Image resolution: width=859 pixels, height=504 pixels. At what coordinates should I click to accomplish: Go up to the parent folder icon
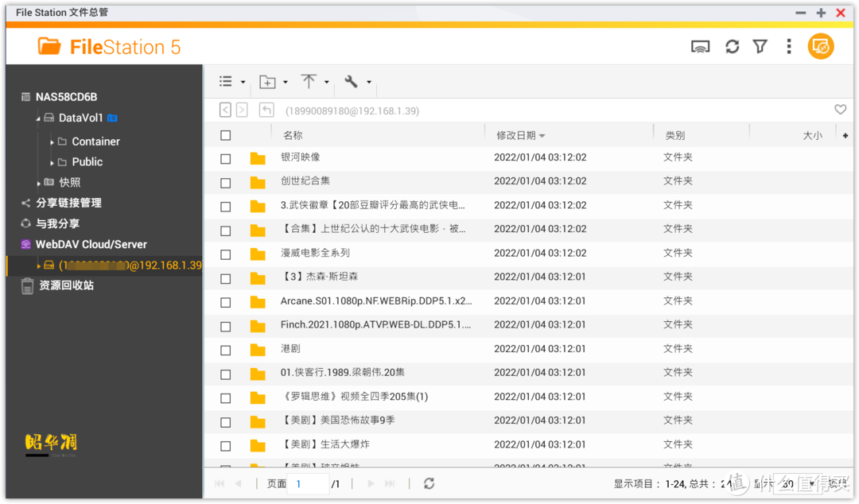pos(266,110)
